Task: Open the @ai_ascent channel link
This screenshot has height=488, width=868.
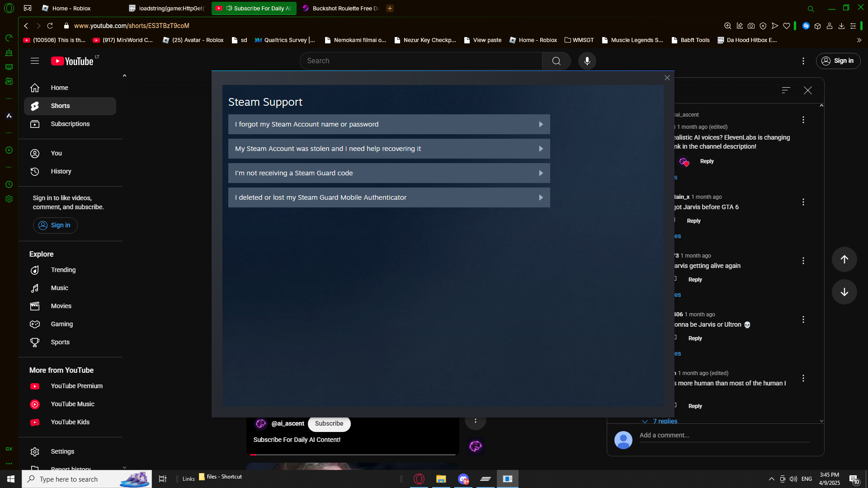Action: click(288, 424)
